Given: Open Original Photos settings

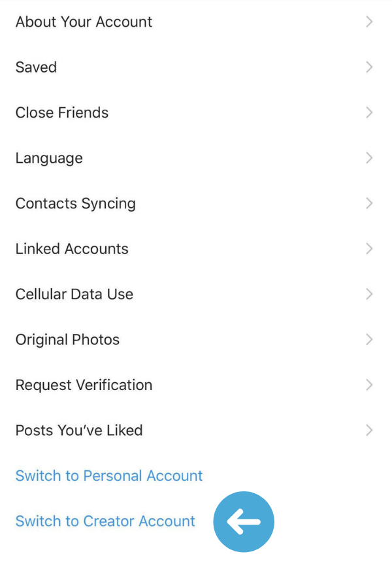Looking at the screenshot, I should tap(196, 339).
